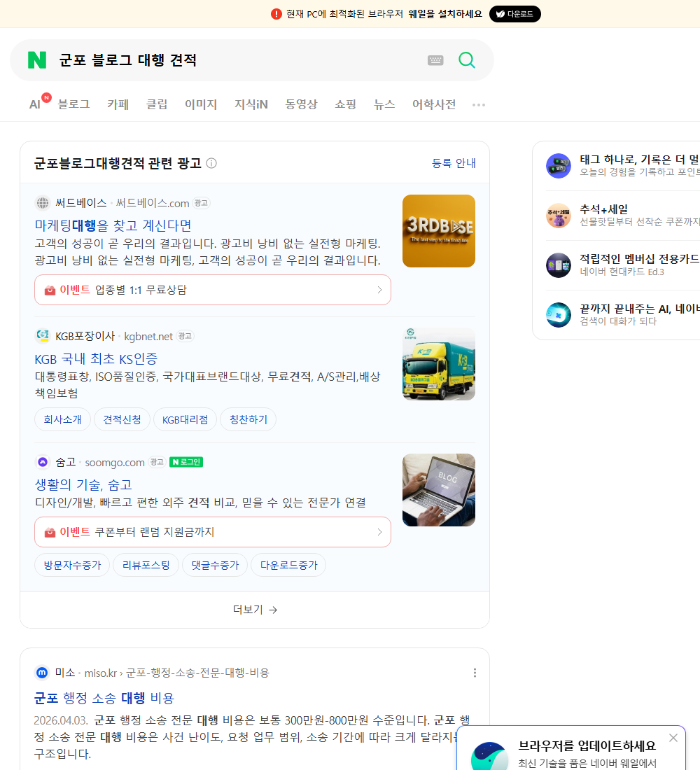
Task: Click the 다운로드 button in banner
Action: point(514,14)
